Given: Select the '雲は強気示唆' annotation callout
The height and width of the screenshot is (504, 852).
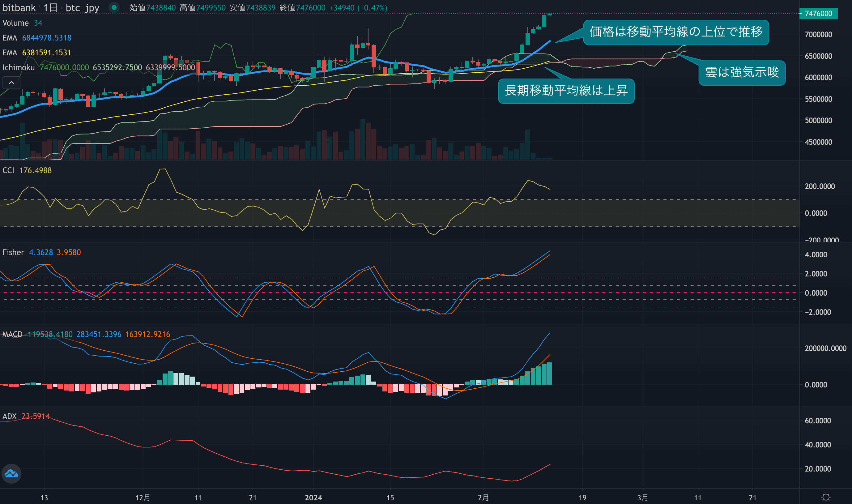Looking at the screenshot, I should pyautogui.click(x=742, y=73).
